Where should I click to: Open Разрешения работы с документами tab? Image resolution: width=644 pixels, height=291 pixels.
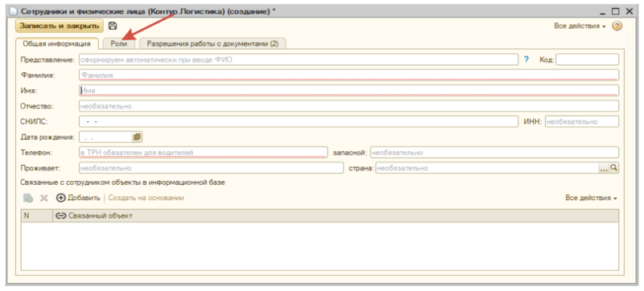pyautogui.click(x=213, y=44)
